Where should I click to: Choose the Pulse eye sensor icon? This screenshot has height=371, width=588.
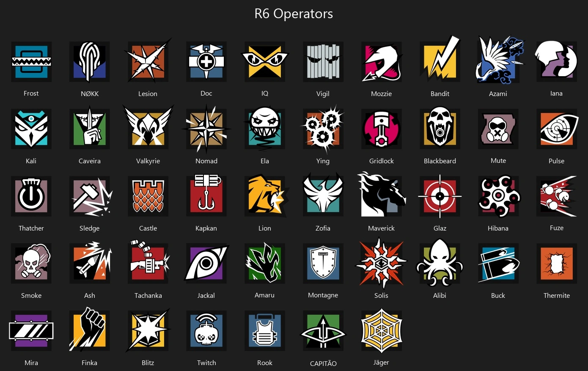tap(557, 129)
